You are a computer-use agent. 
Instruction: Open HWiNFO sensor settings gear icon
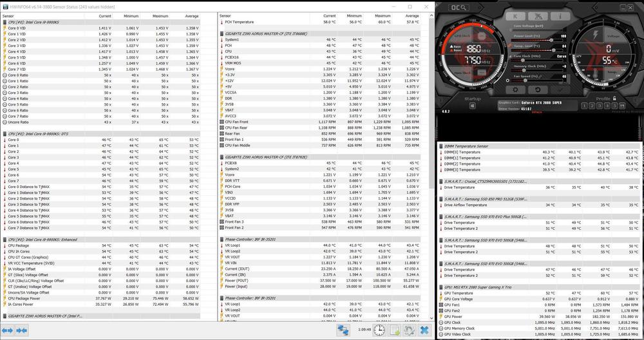[x=410, y=330]
